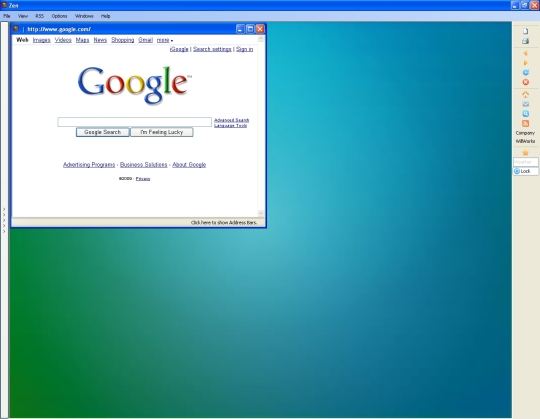This screenshot has width=540, height=419.
Task: Open the Options menu
Action: tap(59, 16)
